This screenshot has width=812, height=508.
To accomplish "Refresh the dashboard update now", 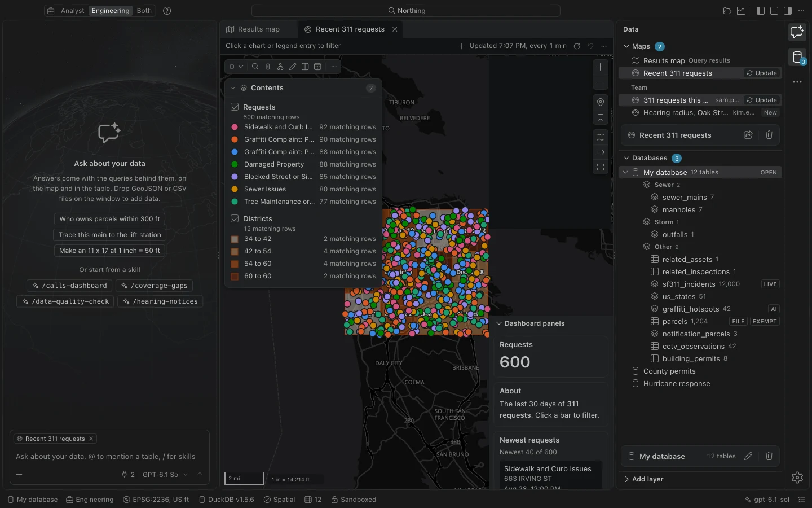I will [577, 46].
